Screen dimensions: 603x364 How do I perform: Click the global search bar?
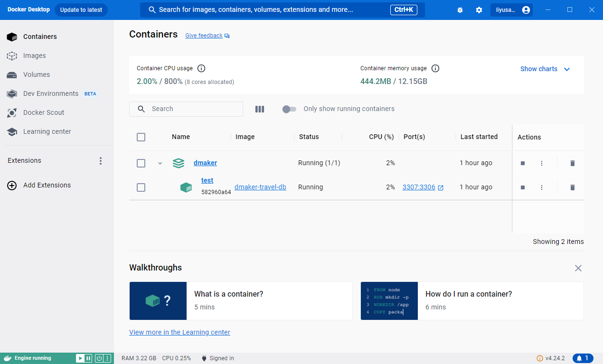(283, 10)
